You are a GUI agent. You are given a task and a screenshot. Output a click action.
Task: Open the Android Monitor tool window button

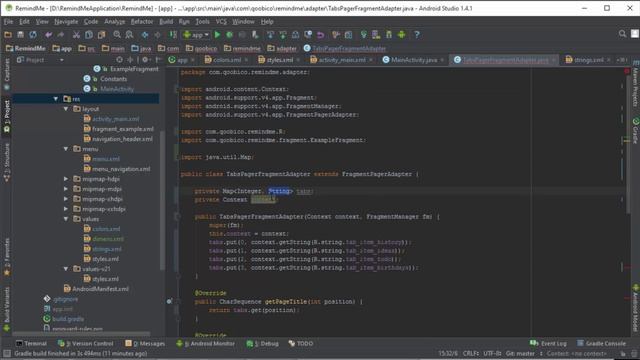coord(206,344)
